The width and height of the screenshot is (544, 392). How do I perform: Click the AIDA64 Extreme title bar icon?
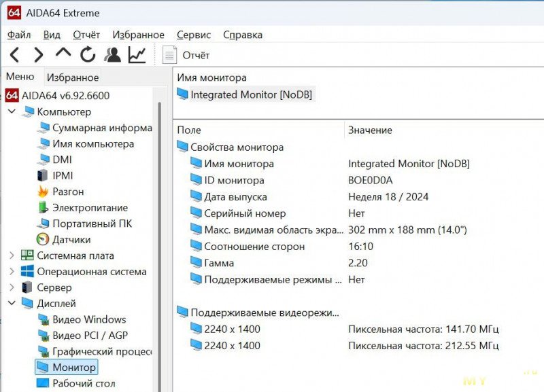coord(14,13)
